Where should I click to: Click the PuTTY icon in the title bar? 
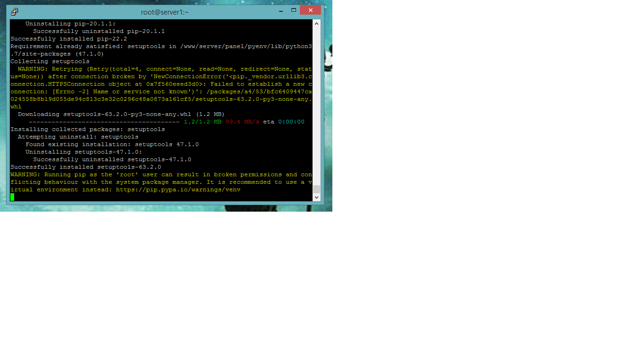(x=15, y=12)
